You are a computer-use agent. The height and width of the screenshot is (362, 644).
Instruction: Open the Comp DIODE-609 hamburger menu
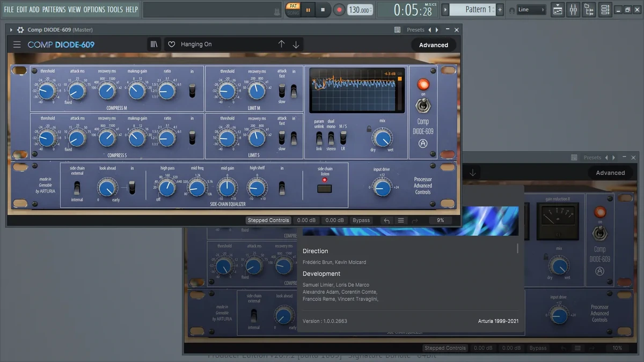(x=17, y=45)
